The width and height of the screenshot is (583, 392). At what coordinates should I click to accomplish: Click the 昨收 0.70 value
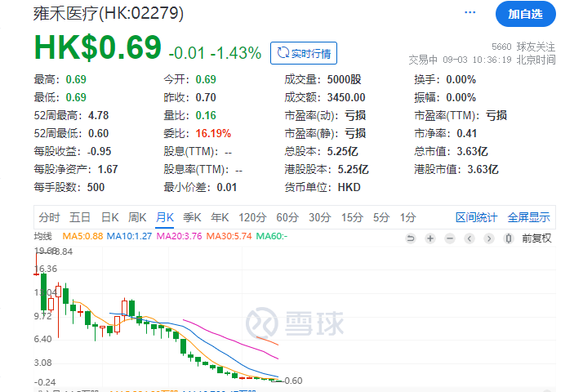pyautogui.click(x=206, y=97)
